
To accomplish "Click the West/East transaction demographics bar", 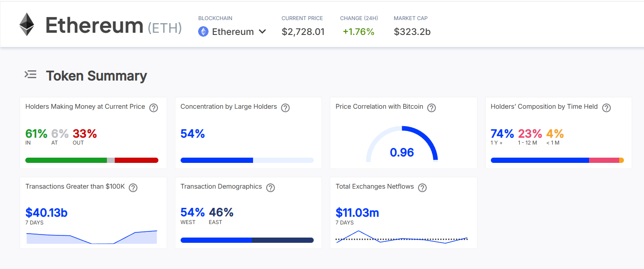I will click(x=247, y=240).
